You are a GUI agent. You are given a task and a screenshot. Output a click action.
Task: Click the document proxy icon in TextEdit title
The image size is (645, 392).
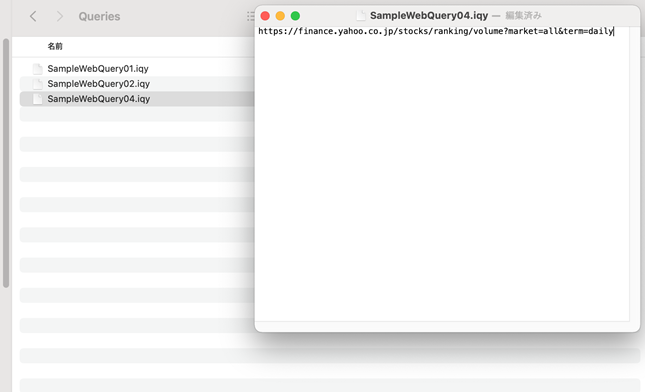tap(361, 16)
